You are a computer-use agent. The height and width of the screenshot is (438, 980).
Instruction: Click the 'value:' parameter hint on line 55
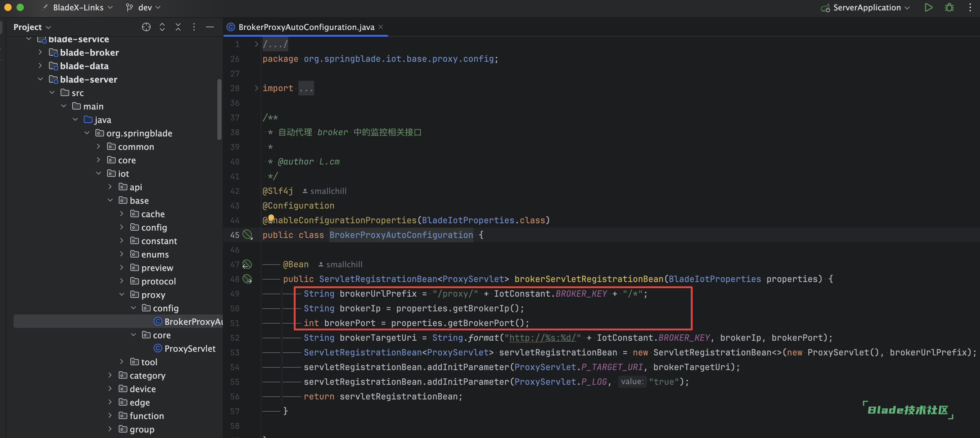632,381
